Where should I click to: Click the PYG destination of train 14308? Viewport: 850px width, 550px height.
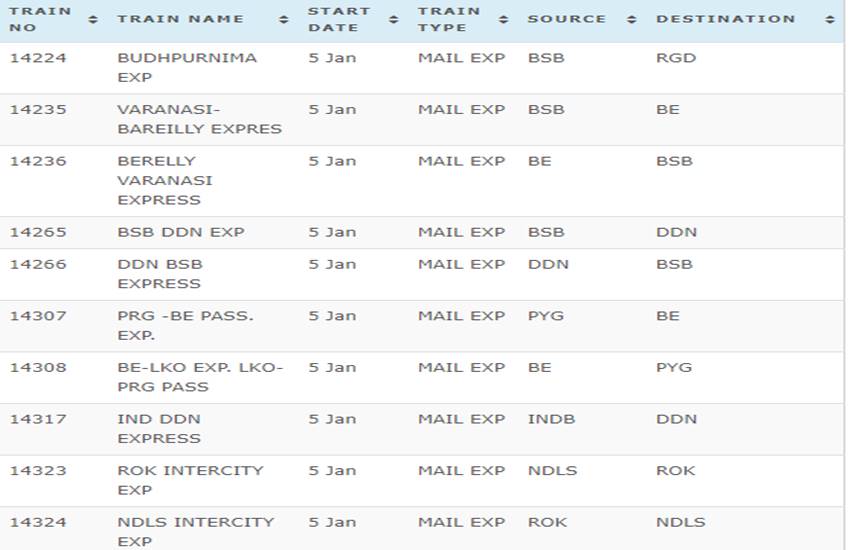pos(674,367)
